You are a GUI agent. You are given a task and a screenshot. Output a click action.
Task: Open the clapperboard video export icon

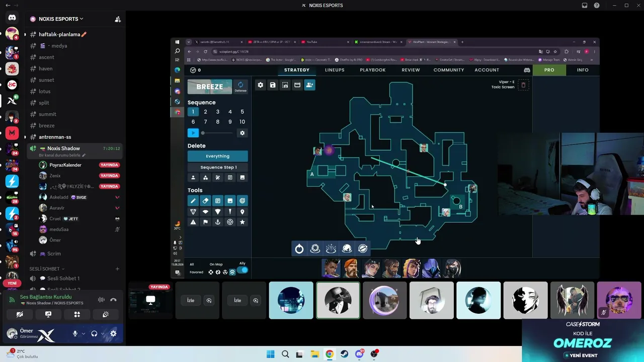pos(297,85)
